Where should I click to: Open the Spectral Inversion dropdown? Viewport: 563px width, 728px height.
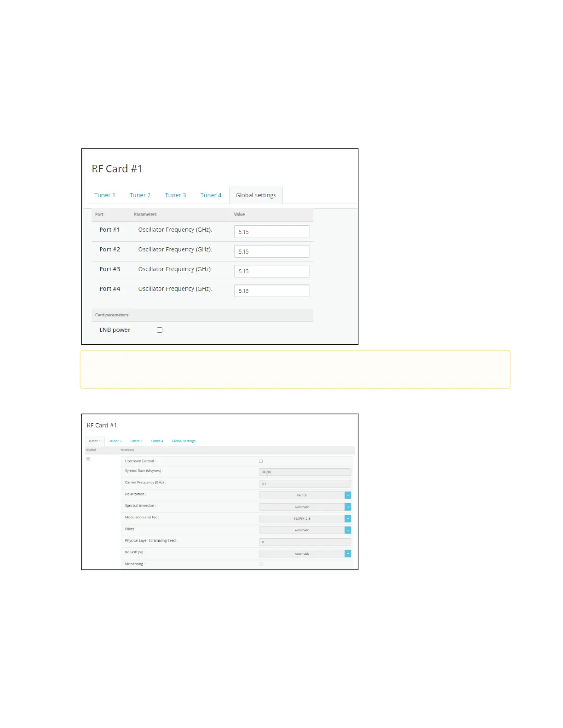[x=305, y=507]
